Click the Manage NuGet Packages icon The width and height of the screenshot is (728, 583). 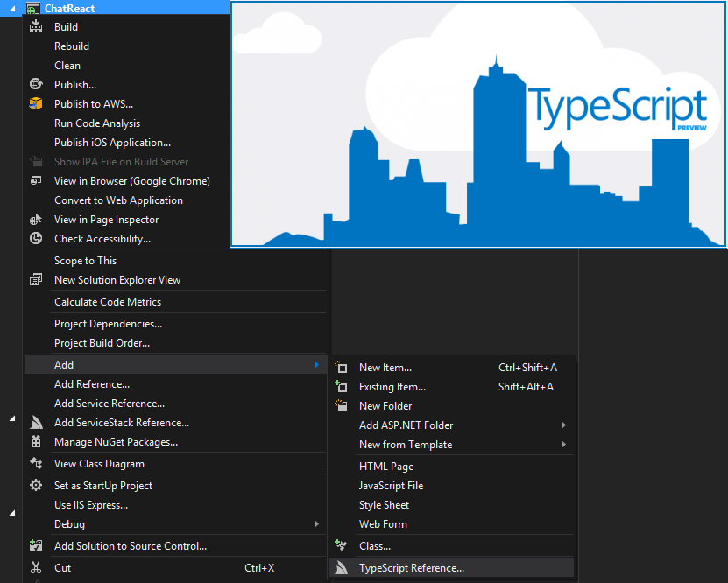[x=36, y=441]
